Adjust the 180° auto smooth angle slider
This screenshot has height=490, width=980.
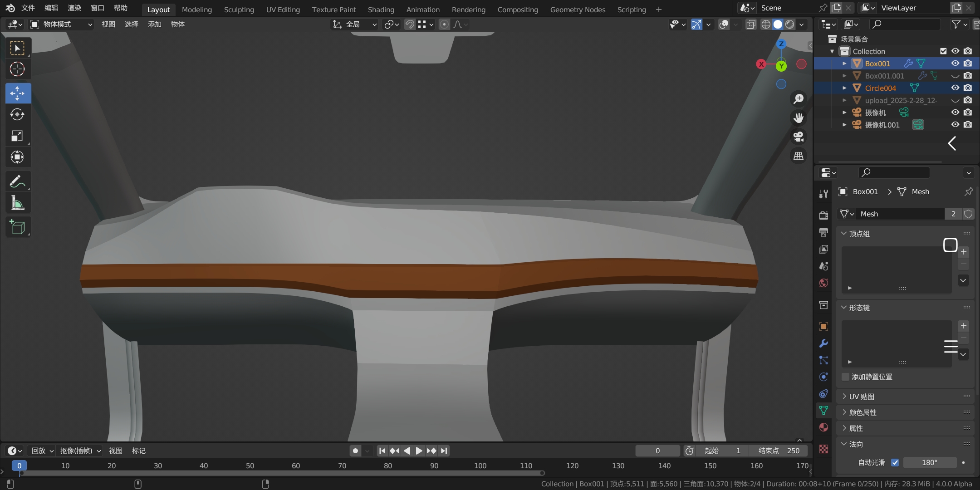pos(929,462)
